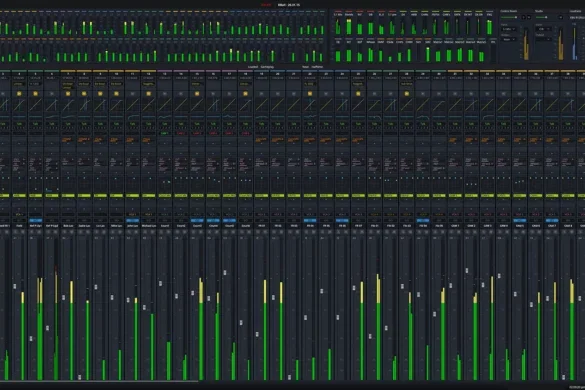This screenshot has width=585, height=390.
Task: Select the Bob Lav channel name
Action: click(68, 226)
